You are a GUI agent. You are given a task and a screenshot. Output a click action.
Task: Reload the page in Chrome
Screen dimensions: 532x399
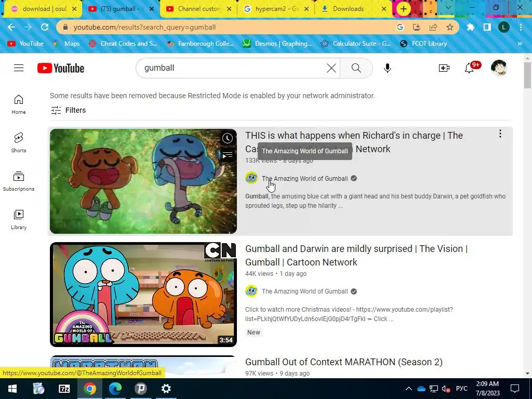pos(45,27)
